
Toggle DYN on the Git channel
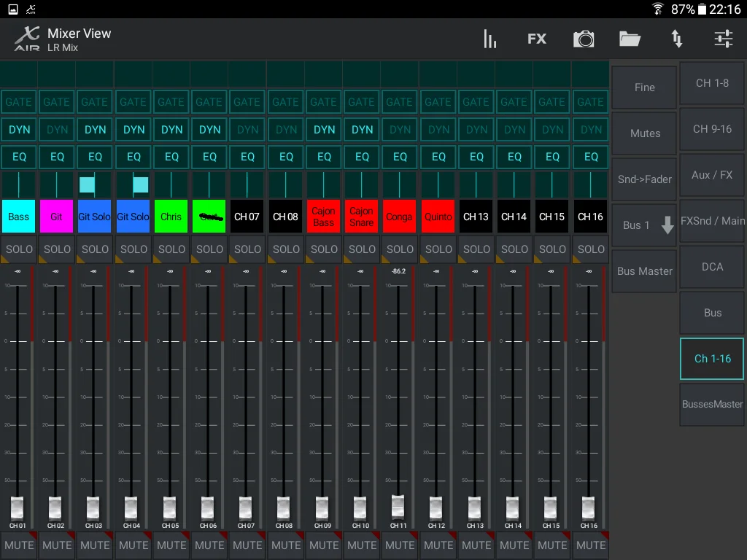pyautogui.click(x=57, y=130)
